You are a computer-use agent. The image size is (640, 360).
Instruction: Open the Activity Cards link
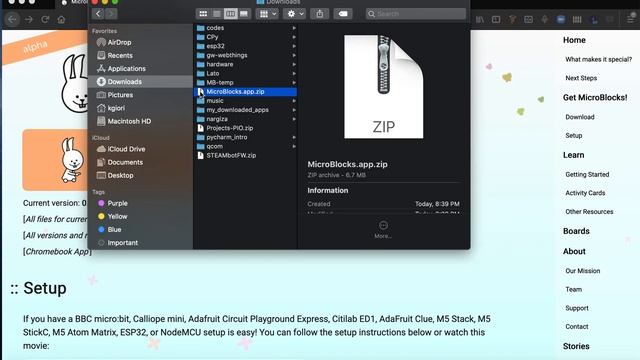tap(585, 193)
